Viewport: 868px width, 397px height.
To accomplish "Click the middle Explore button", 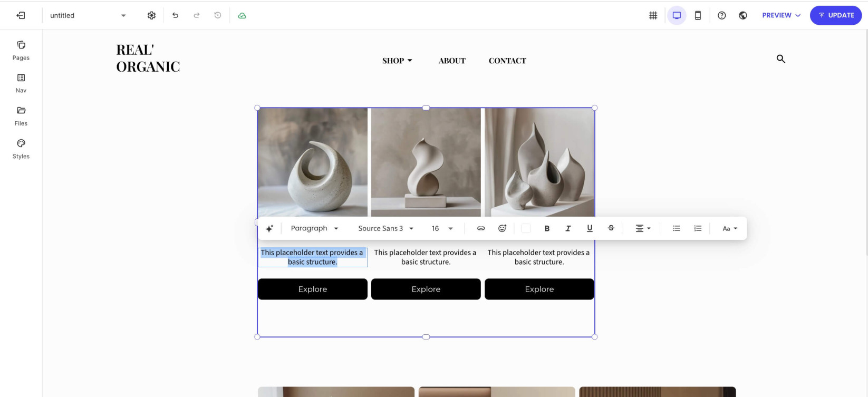I will coord(426,289).
